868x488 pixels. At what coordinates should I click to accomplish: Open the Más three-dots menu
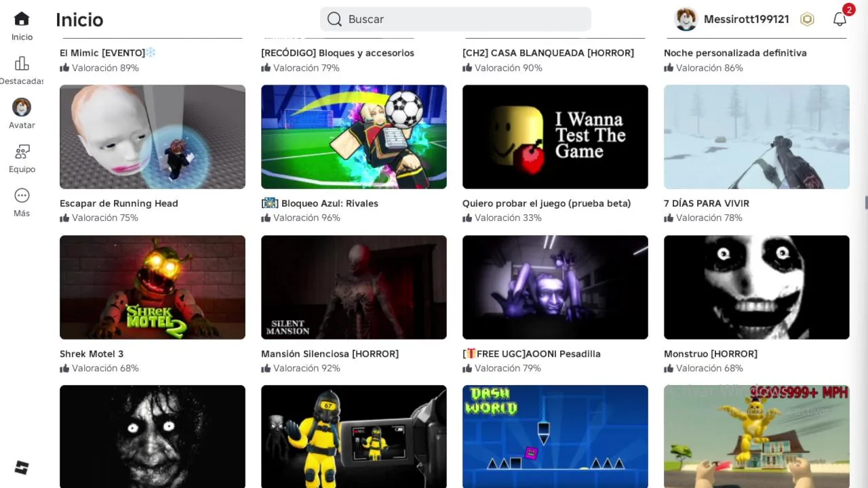[22, 196]
